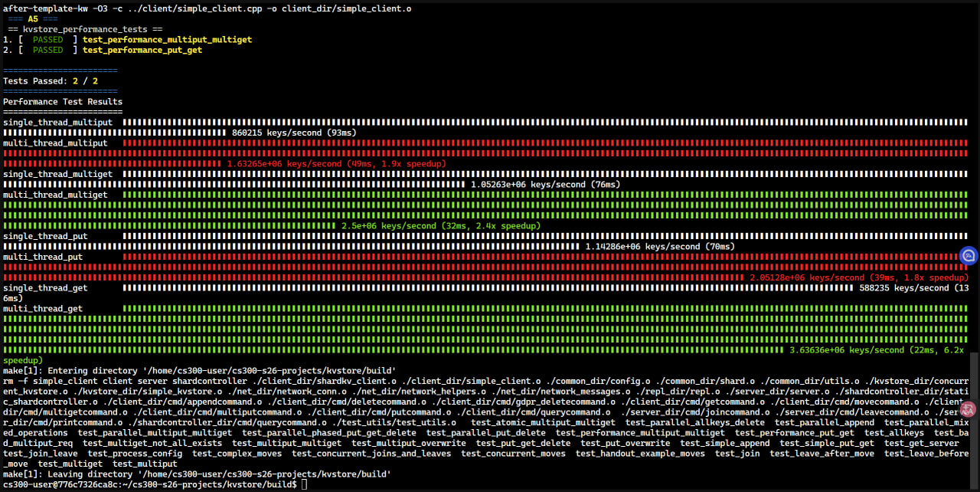Click the cursor at the shell prompt
This screenshot has height=492, width=980.
click(304, 484)
